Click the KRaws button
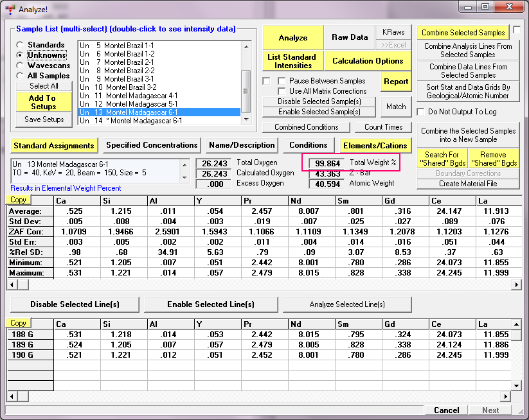 coord(393,32)
